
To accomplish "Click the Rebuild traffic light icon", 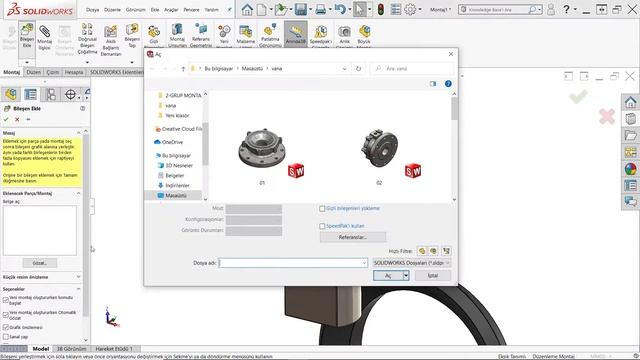I will point(380,9).
